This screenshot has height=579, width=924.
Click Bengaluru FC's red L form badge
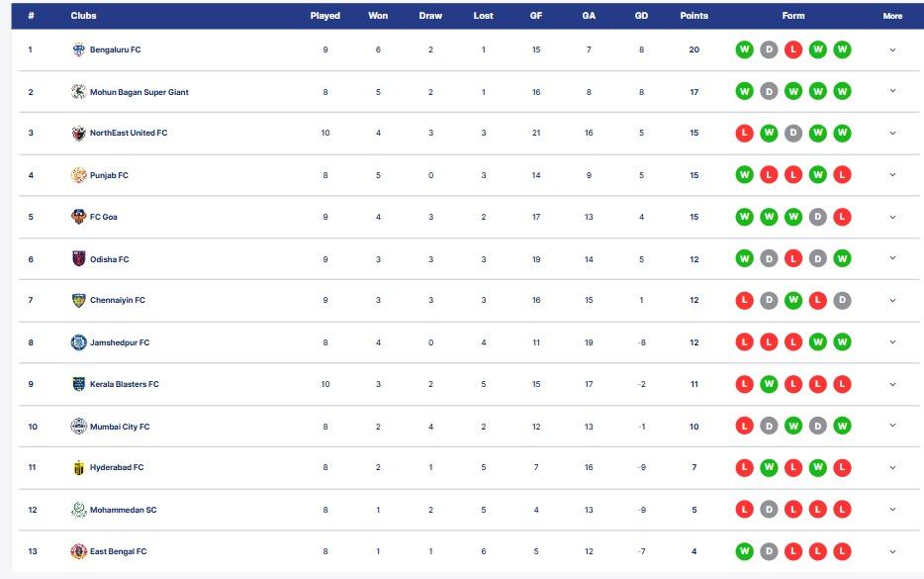point(793,49)
